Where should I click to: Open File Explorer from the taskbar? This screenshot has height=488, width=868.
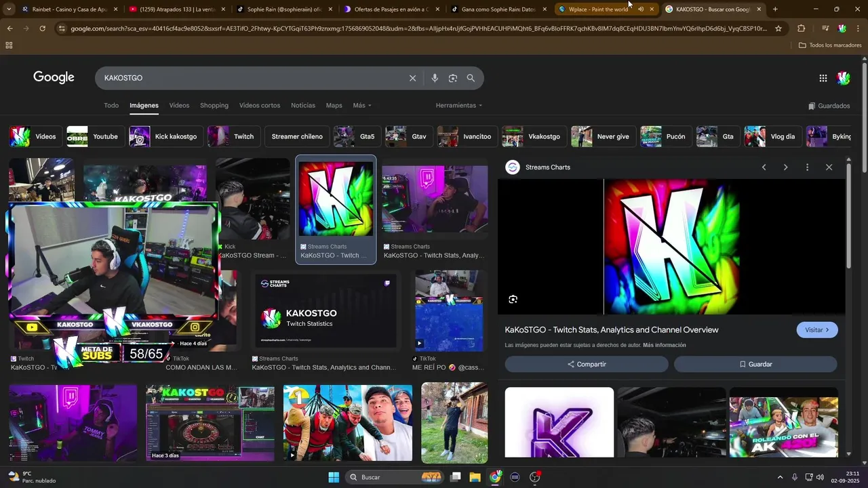(x=475, y=477)
